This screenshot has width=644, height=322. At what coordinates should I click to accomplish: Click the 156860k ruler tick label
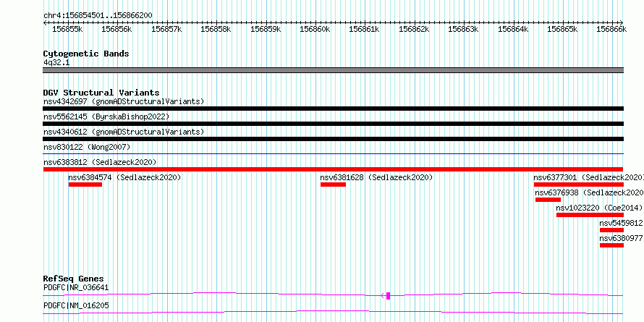point(315,29)
